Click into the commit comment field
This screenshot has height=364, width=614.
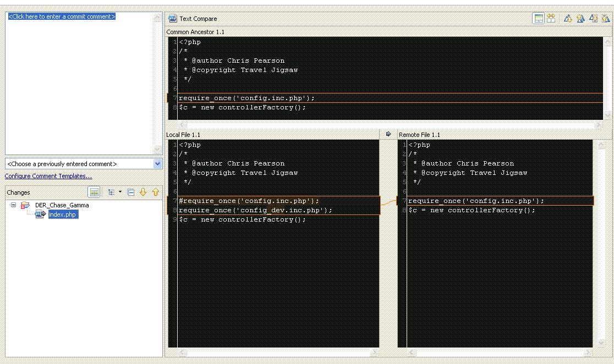(x=79, y=83)
